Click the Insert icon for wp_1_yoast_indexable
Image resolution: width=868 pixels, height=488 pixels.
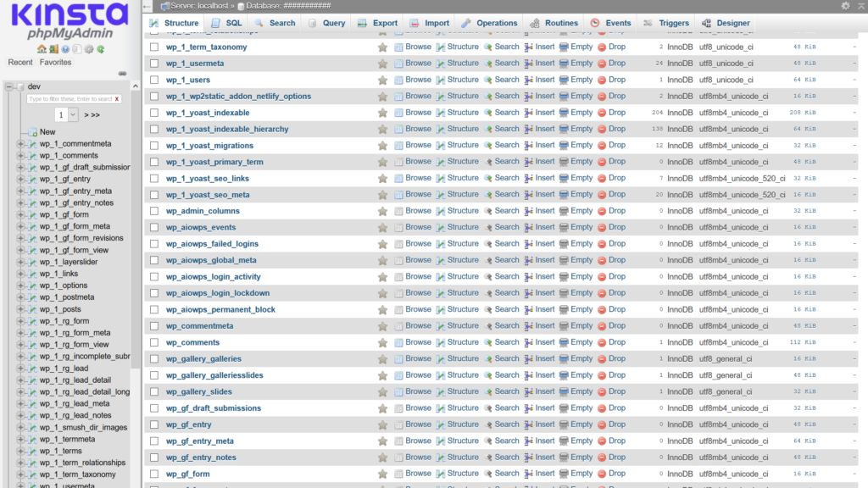point(528,113)
